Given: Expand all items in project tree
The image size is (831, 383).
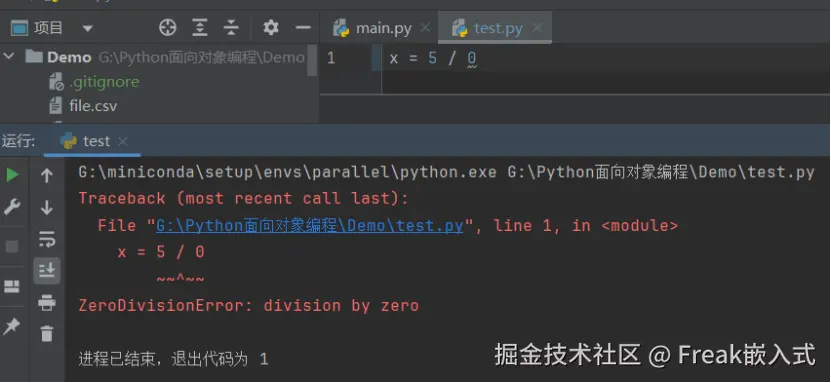Looking at the screenshot, I should [199, 28].
